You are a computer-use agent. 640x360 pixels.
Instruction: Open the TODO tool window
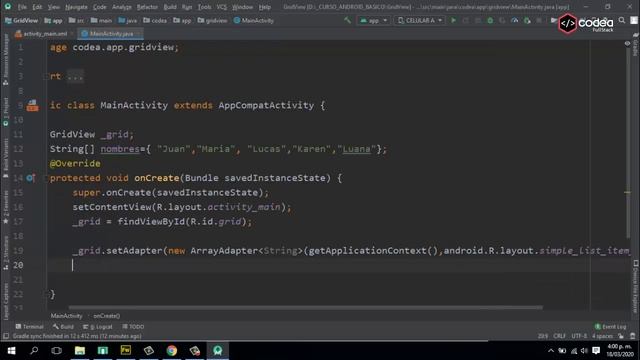133,327
